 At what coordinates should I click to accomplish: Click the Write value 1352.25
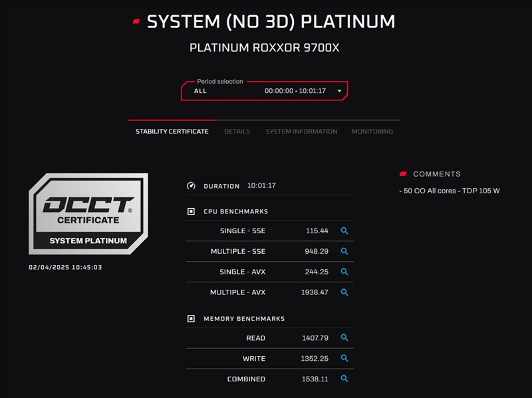point(315,358)
